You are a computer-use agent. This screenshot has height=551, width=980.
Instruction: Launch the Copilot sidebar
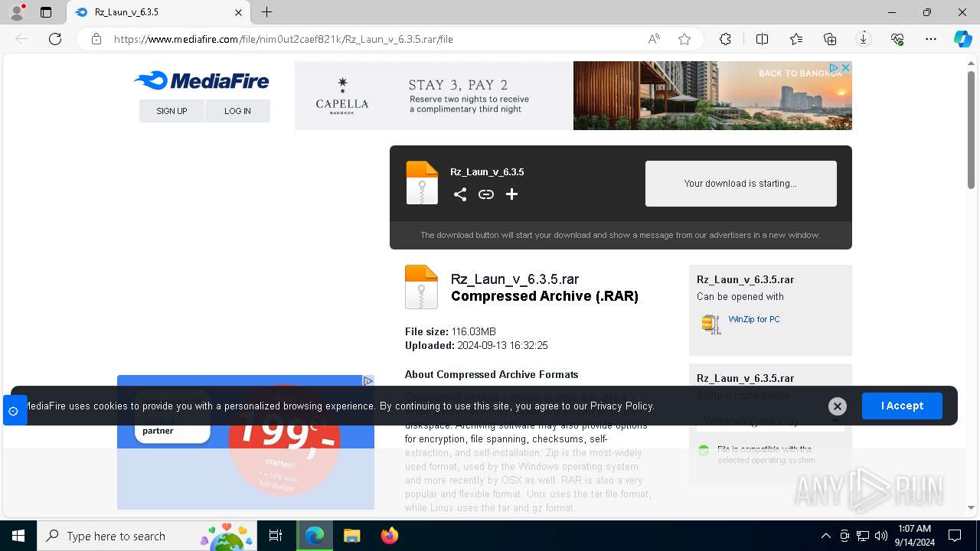tap(962, 39)
